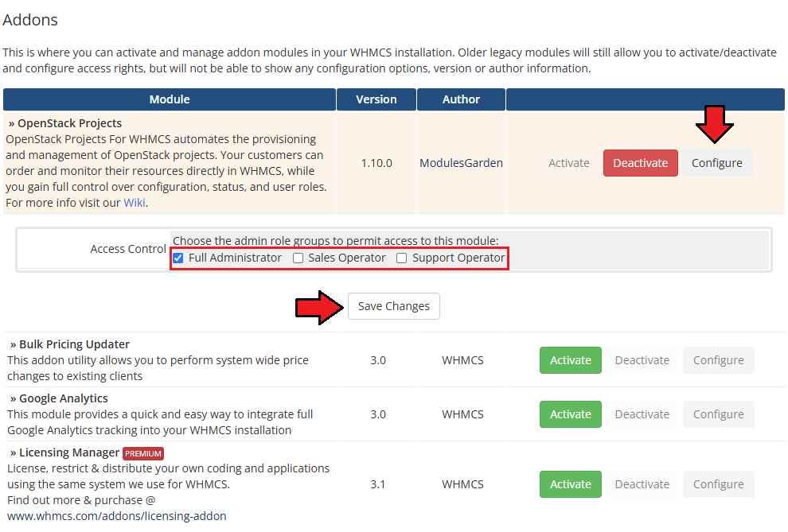Click greyed Activate for OpenStack Projects
Image resolution: width=788 pixels, height=532 pixels.
click(569, 163)
